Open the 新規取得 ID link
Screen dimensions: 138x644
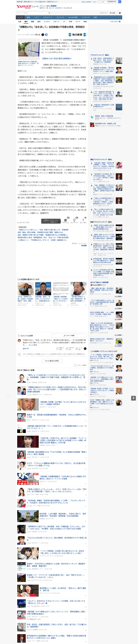54,6
